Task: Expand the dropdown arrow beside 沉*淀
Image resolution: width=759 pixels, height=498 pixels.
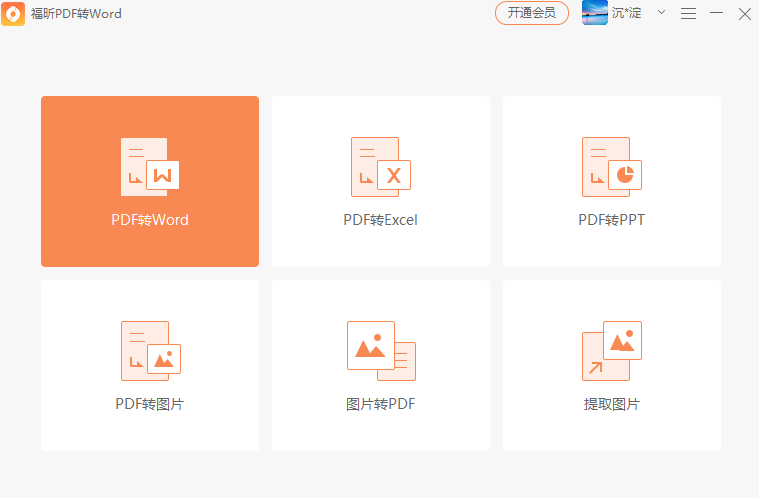Action: coord(661,13)
